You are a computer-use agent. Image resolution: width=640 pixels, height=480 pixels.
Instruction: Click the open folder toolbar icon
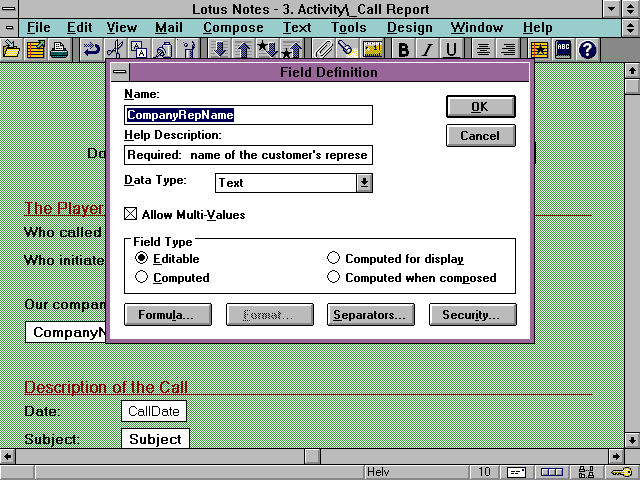pos(12,49)
